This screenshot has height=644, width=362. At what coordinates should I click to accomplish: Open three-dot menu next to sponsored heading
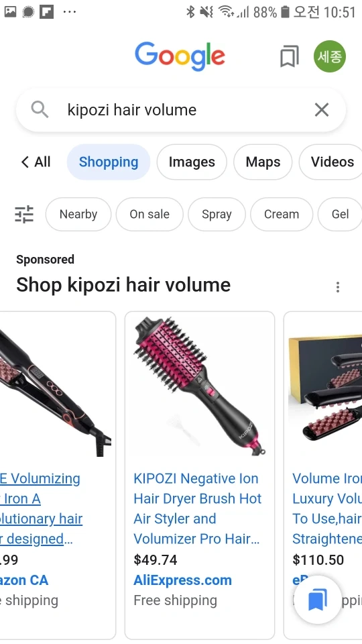337,286
